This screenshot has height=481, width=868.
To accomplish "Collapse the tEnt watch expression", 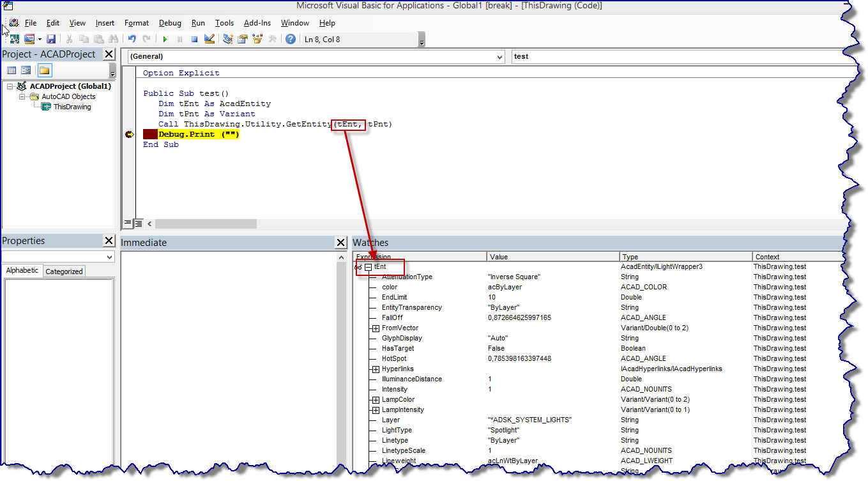I will [369, 266].
